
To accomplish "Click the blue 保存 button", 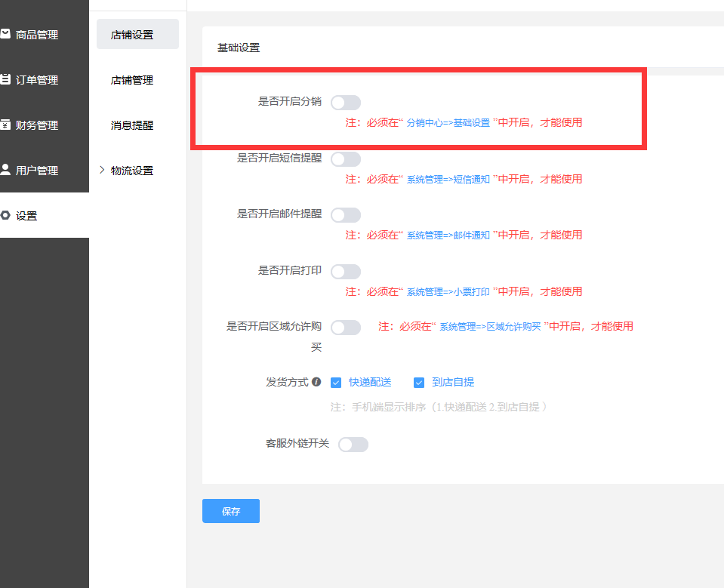I will 231,511.
